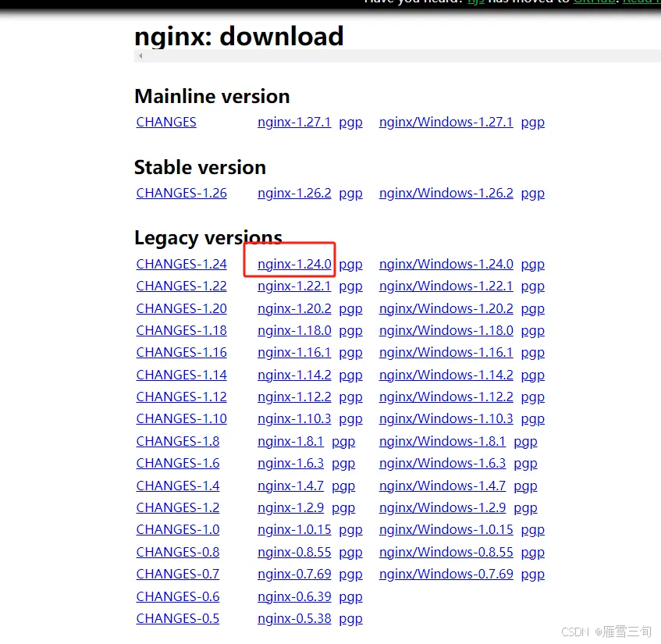Open pgp signature for nginx-1.6.3
This screenshot has width=661, height=644.
pyautogui.click(x=343, y=464)
